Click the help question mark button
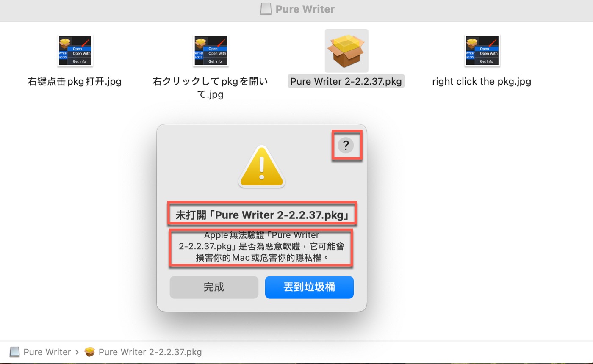This screenshot has width=593, height=364. tap(346, 146)
